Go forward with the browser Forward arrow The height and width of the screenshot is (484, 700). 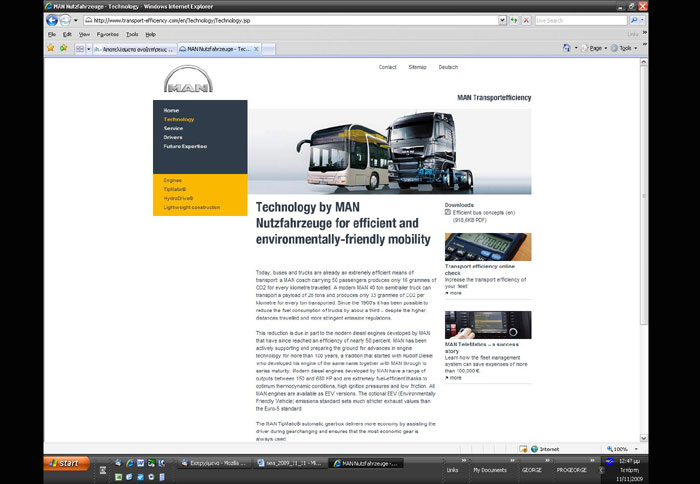(65, 20)
